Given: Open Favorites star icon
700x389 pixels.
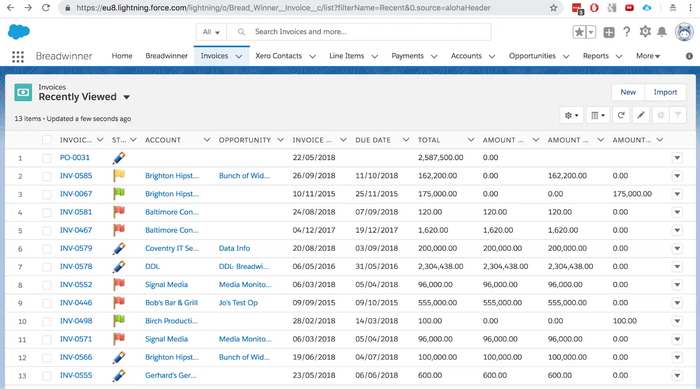Looking at the screenshot, I should (x=579, y=32).
